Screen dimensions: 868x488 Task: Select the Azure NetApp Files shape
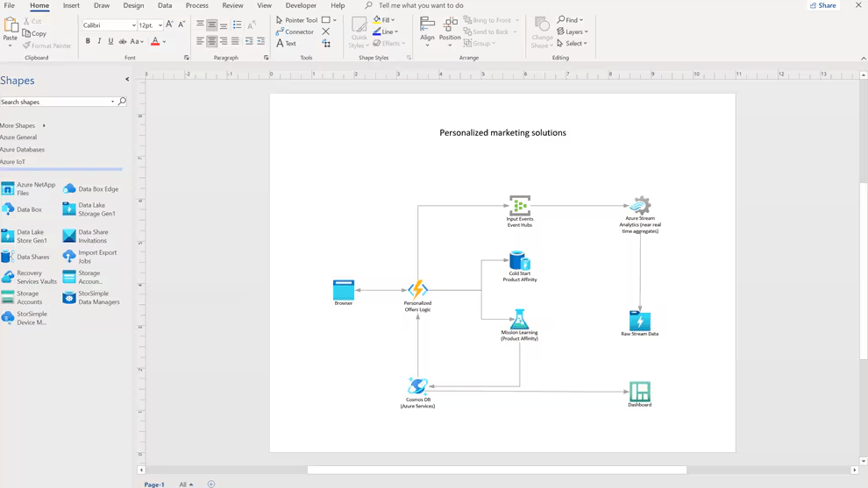tap(29, 188)
